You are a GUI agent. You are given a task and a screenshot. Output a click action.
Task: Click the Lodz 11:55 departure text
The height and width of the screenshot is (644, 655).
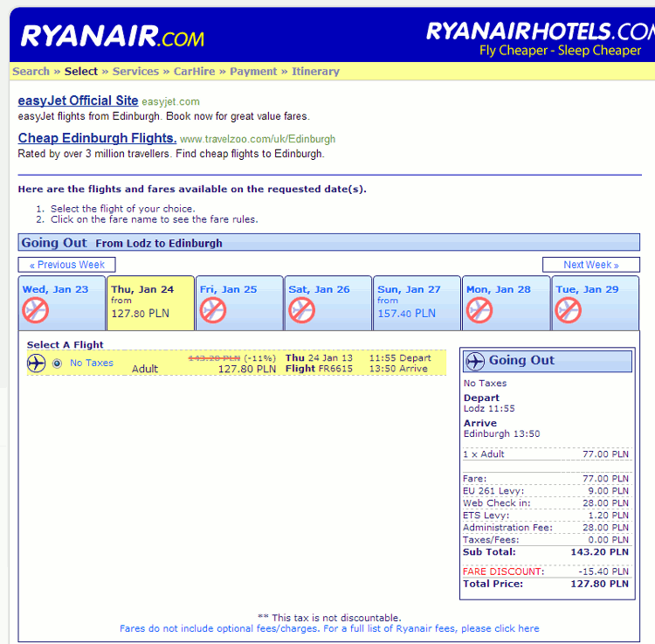(x=489, y=409)
